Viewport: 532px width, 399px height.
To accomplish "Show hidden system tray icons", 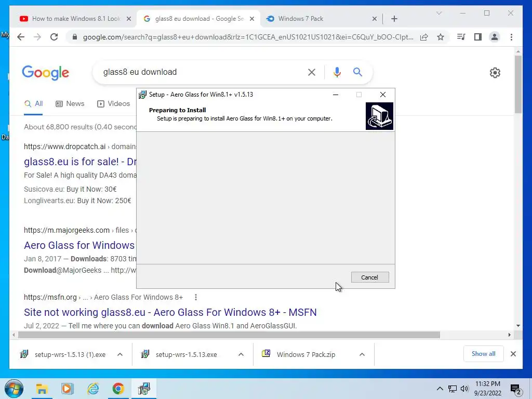I will 440,389.
